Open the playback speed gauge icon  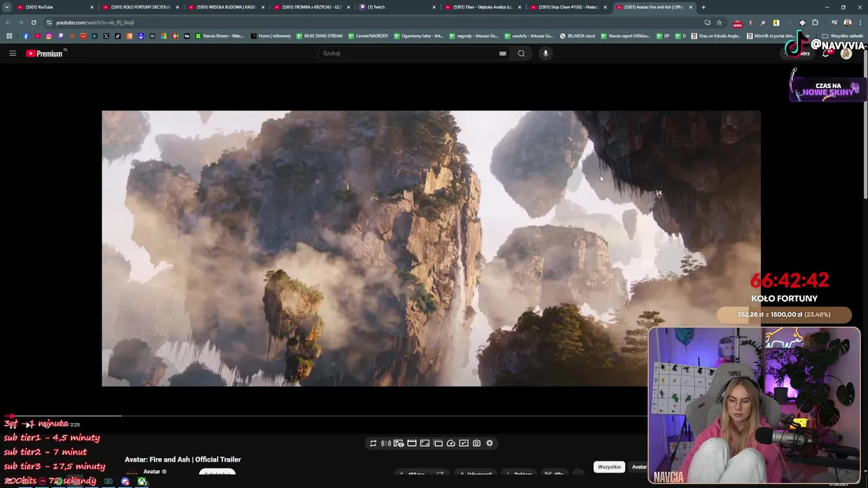(451, 443)
